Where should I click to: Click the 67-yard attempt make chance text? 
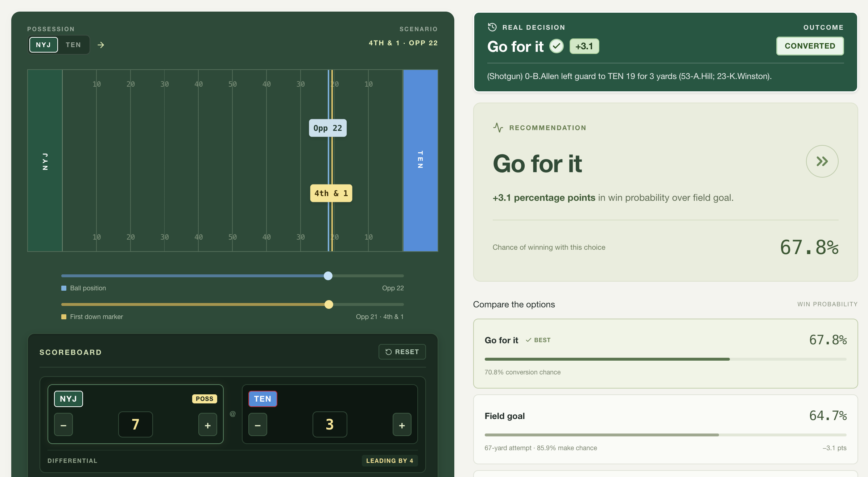coord(541,448)
